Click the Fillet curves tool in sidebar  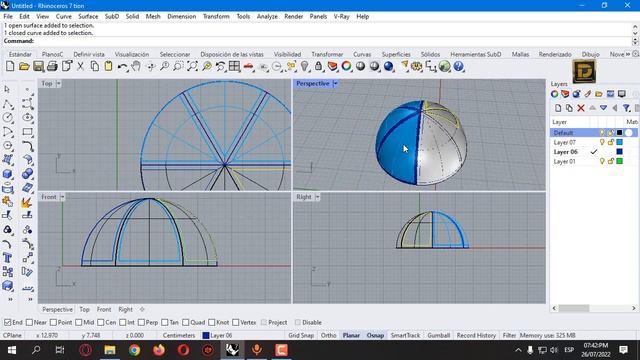click(28, 146)
